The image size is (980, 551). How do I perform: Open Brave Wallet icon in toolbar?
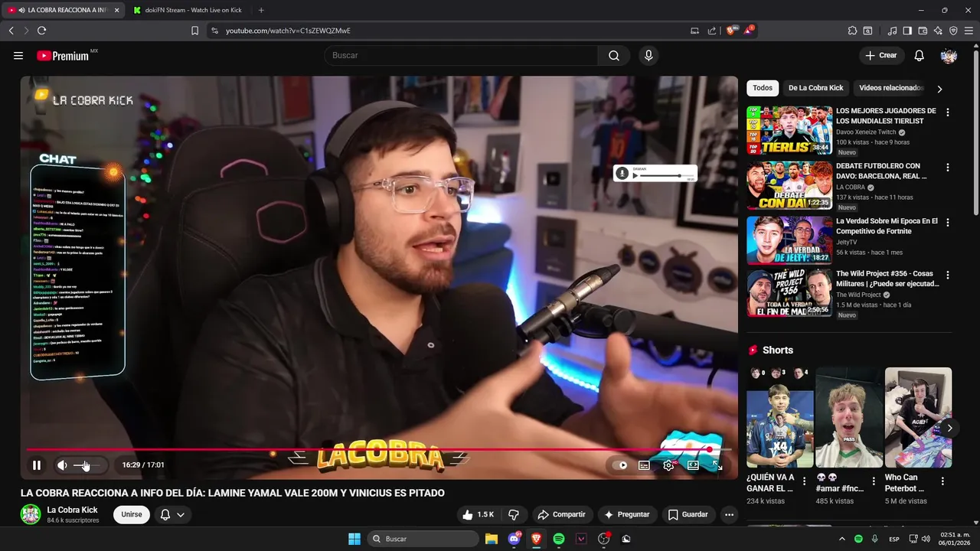pyautogui.click(x=923, y=31)
